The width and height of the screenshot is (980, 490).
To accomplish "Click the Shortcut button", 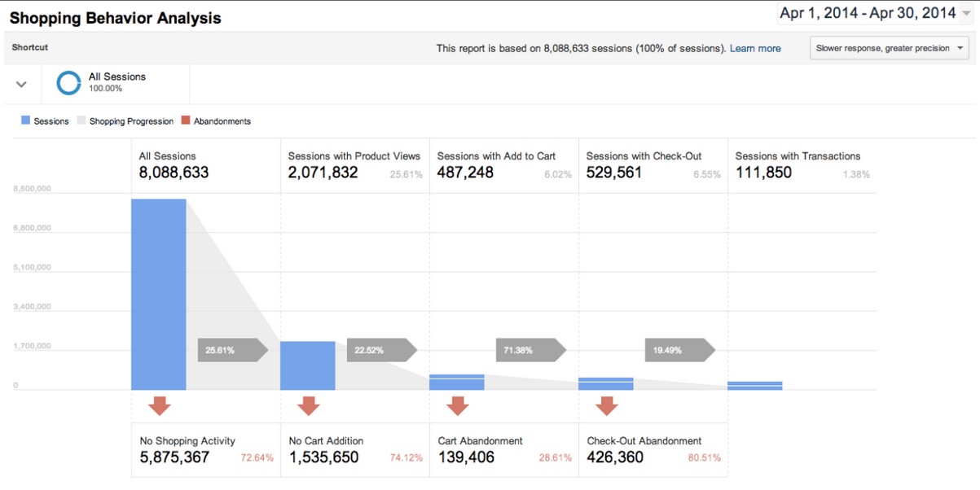I will pyautogui.click(x=29, y=47).
